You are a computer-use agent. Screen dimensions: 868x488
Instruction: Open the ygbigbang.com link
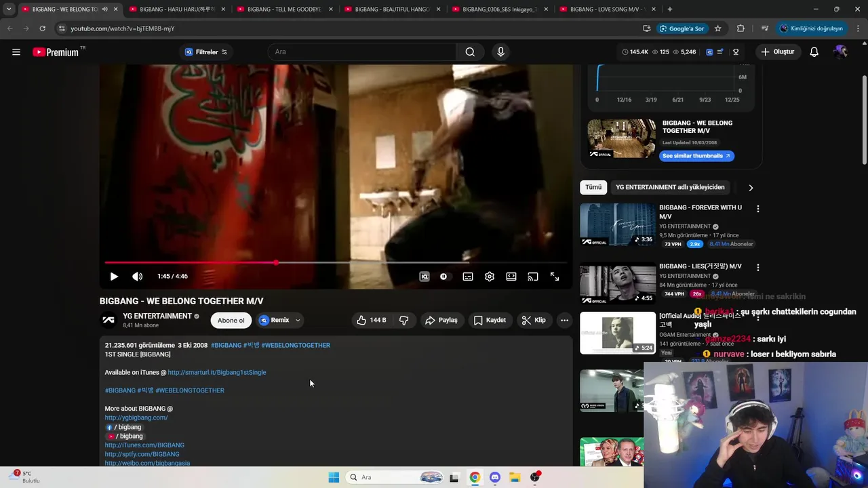(x=136, y=418)
